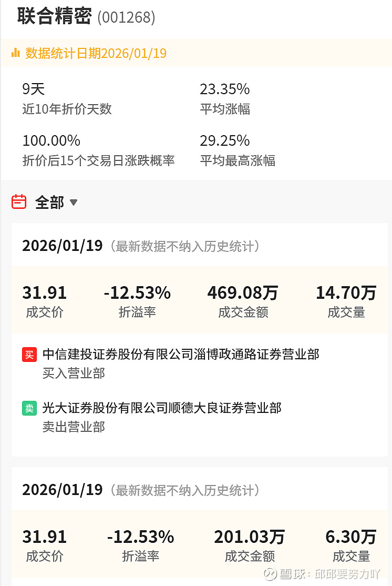This screenshot has height=586, width=392.
Task: Click the 23.35% average gain statistic
Action: [225, 89]
